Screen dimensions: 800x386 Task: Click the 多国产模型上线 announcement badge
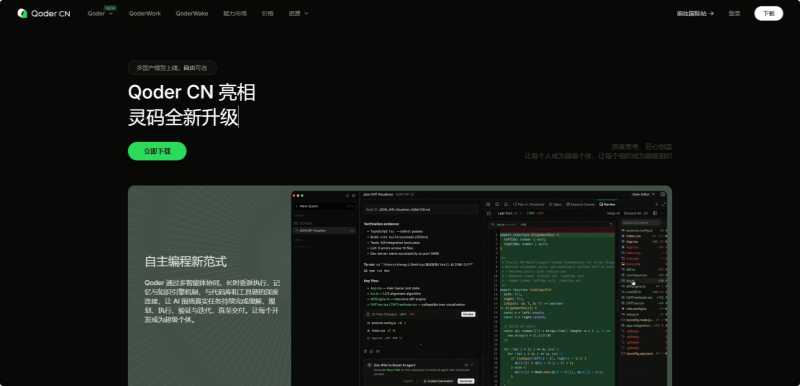tap(172, 68)
